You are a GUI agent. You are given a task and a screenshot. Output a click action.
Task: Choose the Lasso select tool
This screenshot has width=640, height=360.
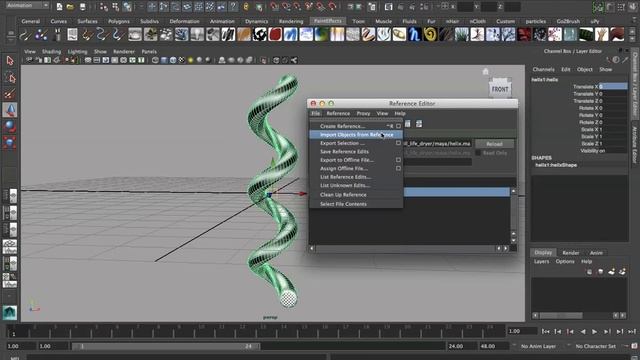point(10,78)
